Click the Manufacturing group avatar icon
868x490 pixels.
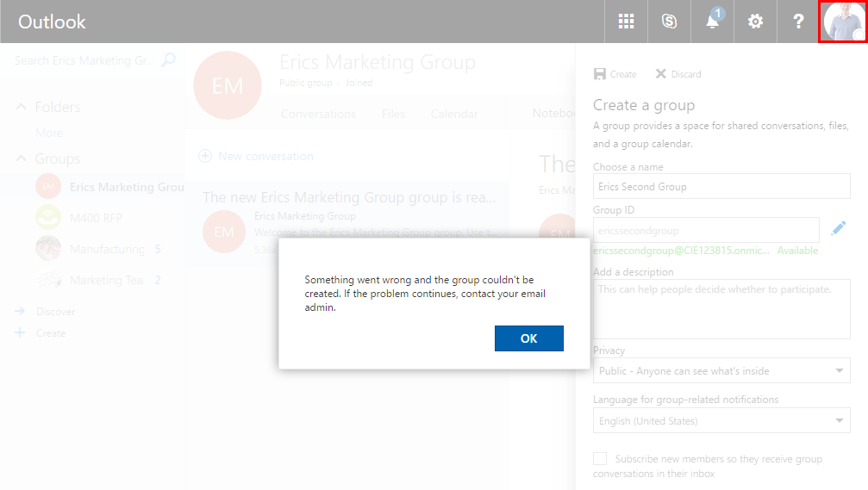48,248
